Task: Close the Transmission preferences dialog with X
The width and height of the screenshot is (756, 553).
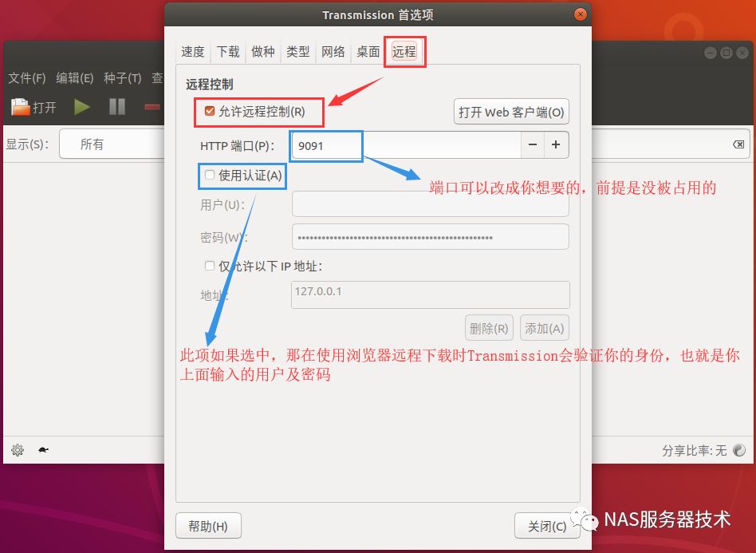Action: tap(581, 14)
